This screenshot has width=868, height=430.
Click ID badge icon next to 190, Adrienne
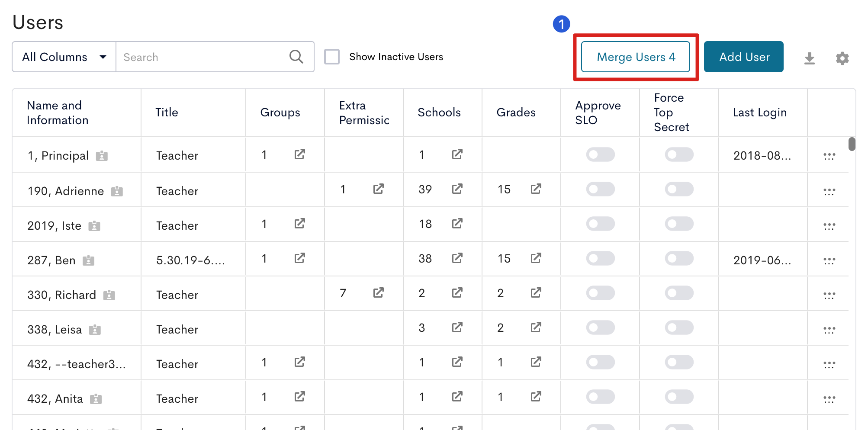(117, 191)
